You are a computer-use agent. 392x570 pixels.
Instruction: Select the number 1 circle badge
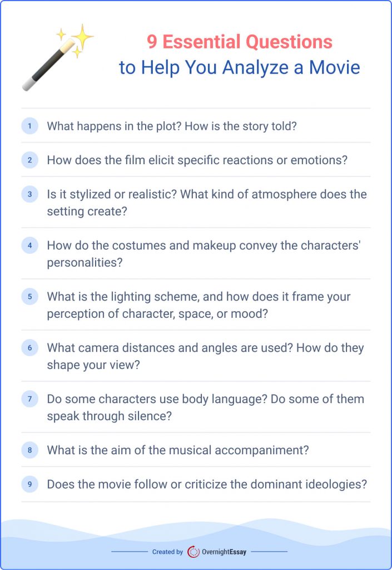(x=30, y=126)
